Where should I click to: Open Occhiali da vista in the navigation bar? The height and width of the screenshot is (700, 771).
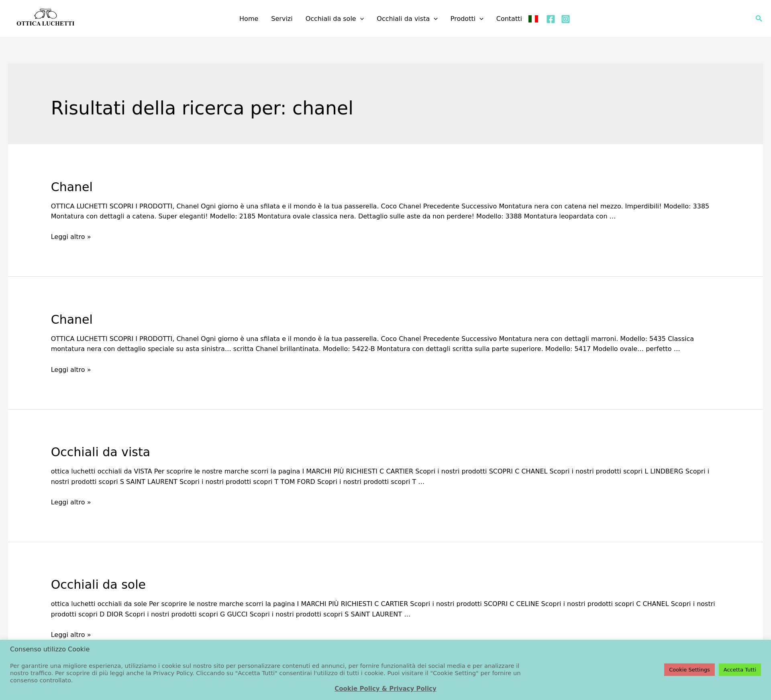pos(403,19)
